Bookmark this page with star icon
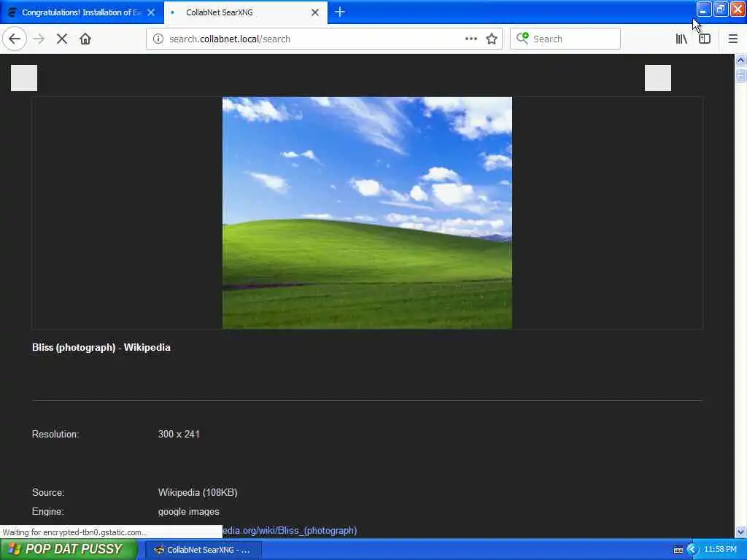Image resolution: width=747 pixels, height=560 pixels. coord(492,39)
